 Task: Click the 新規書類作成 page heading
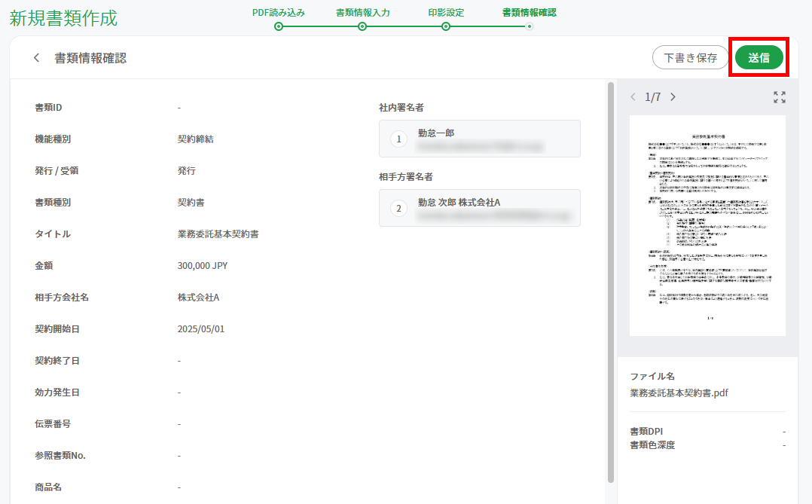(64, 18)
